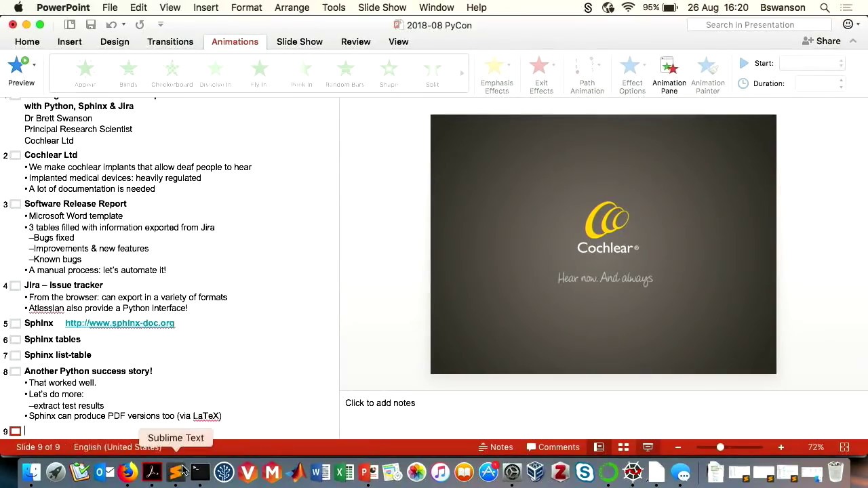
Task: Expand the entrance effects gallery arrow
Action: pos(462,73)
